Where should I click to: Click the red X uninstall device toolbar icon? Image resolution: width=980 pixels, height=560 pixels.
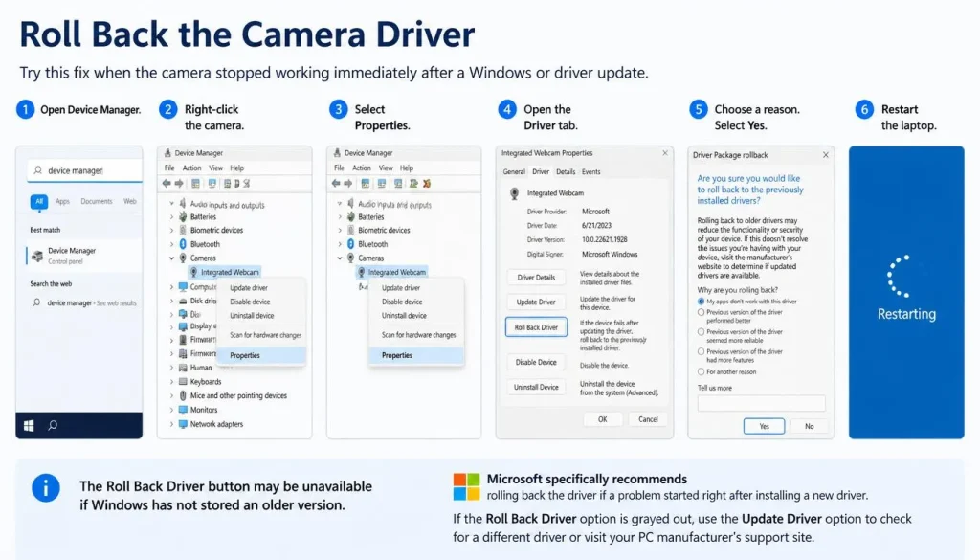tap(427, 184)
